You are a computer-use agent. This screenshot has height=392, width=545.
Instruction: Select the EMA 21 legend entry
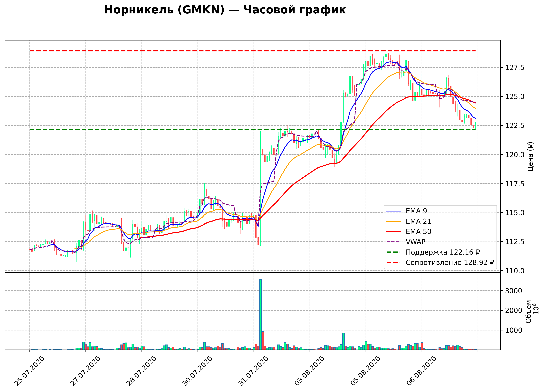[409, 221]
